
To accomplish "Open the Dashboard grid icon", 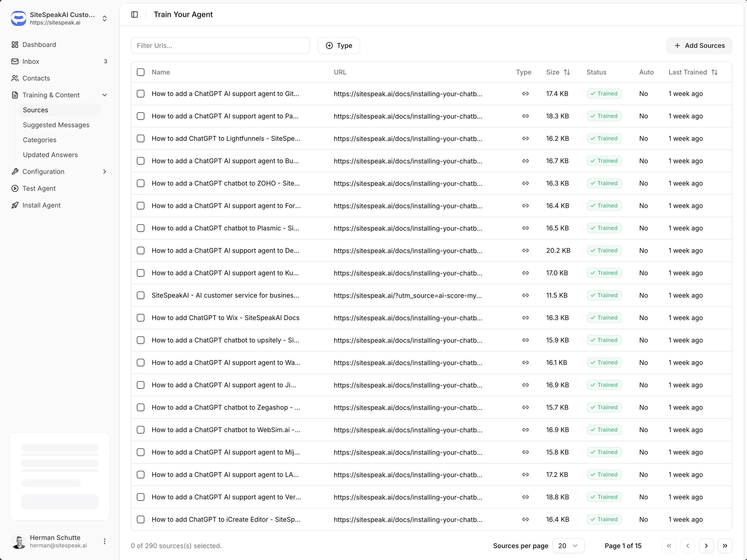I will (x=15, y=45).
